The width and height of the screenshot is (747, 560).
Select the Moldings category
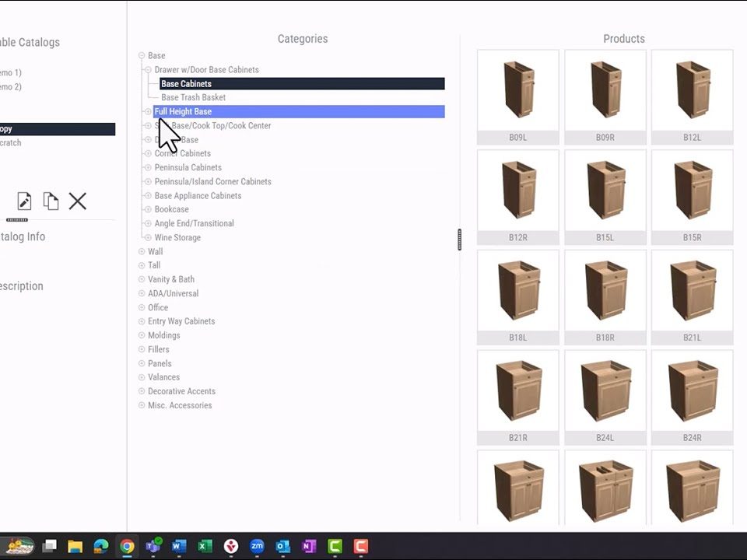point(163,336)
